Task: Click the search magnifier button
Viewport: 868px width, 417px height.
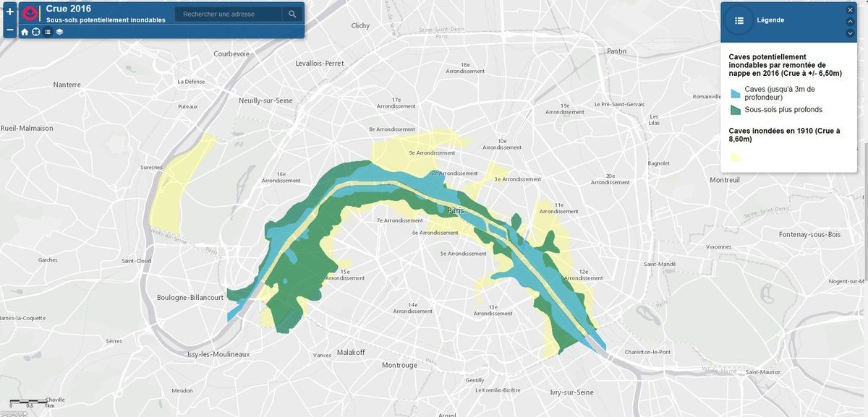Action: pos(292,14)
